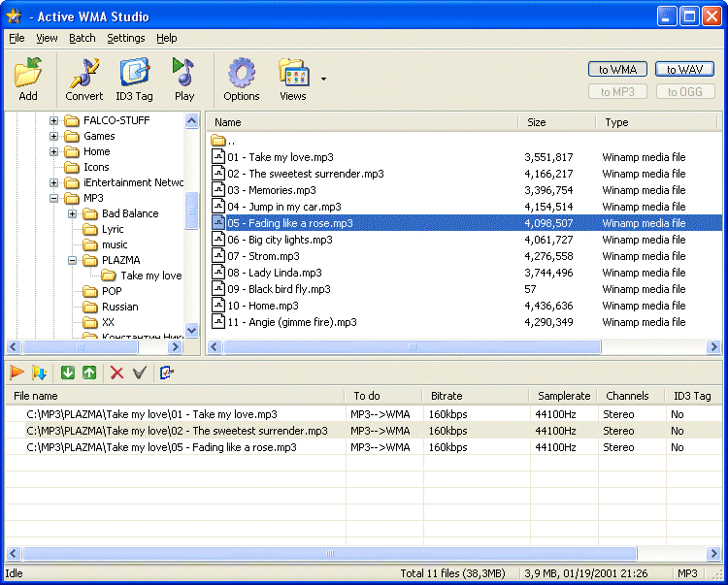Open the Help menu

(x=166, y=38)
